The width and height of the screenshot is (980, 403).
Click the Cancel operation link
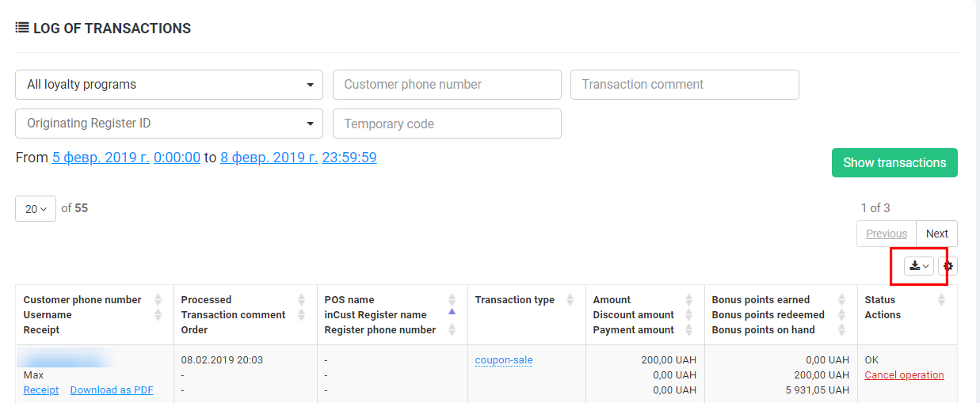904,375
